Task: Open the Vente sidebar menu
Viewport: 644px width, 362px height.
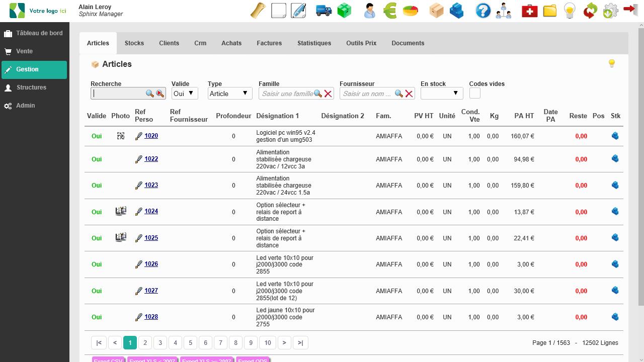Action: coord(34,51)
